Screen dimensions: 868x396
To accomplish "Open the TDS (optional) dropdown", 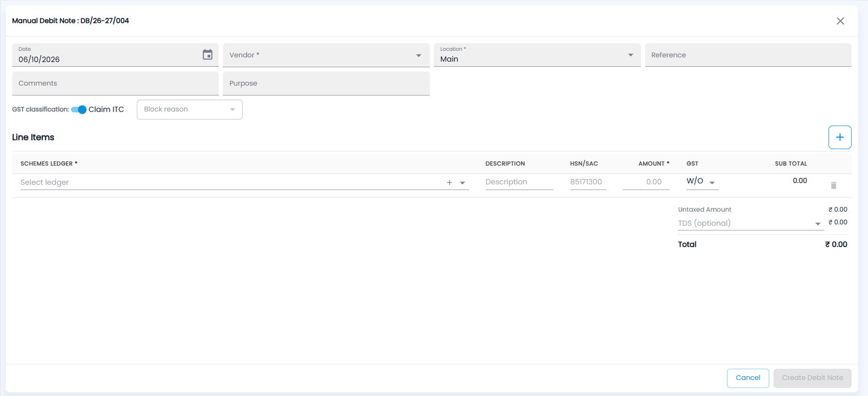I will (751, 223).
